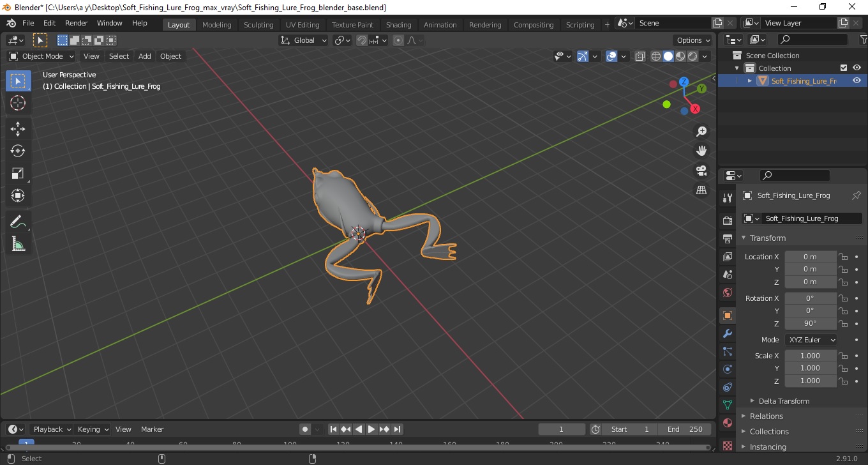
Task: Switch to the UV Editing workspace tab
Action: click(x=303, y=25)
